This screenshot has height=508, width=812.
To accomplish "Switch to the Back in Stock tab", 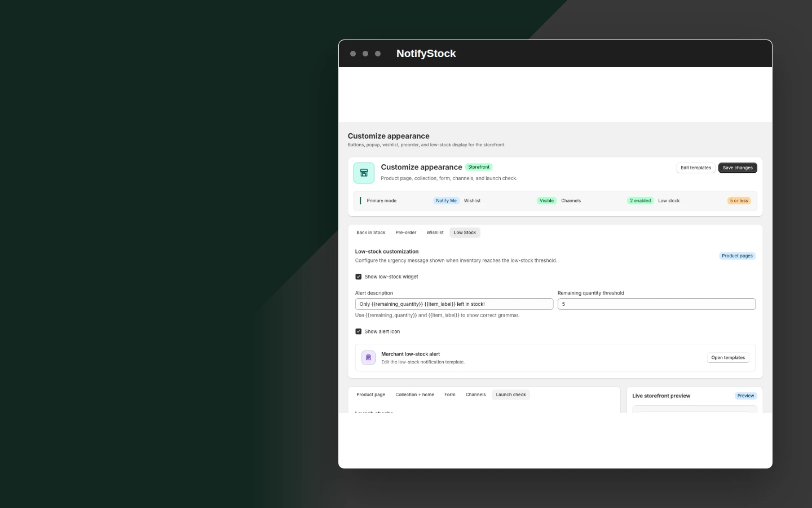I will pos(371,233).
